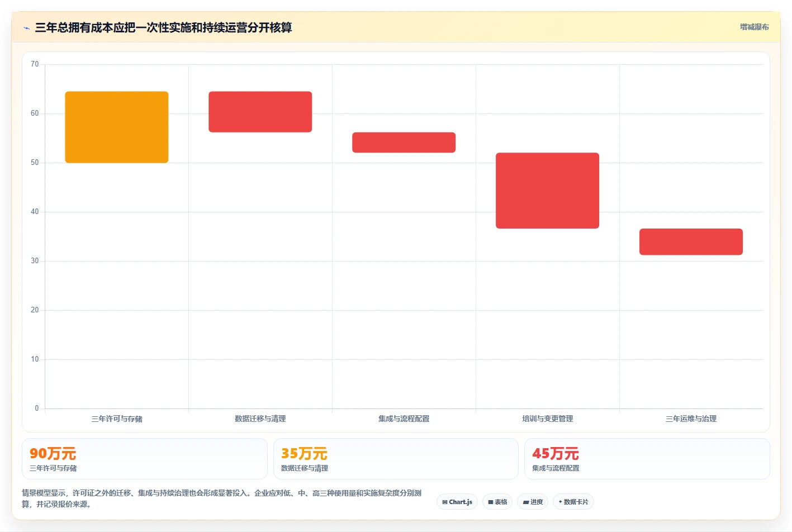Screen dimensions: 792x532
Task: Select the 进度 chip
Action: pyautogui.click(x=533, y=502)
